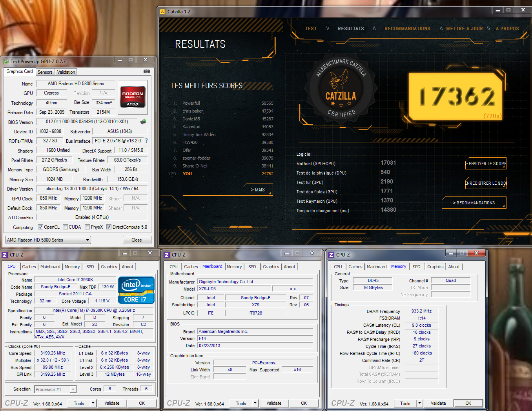
Task: Click OK in the Memory CPU-Z window
Action: (468, 403)
